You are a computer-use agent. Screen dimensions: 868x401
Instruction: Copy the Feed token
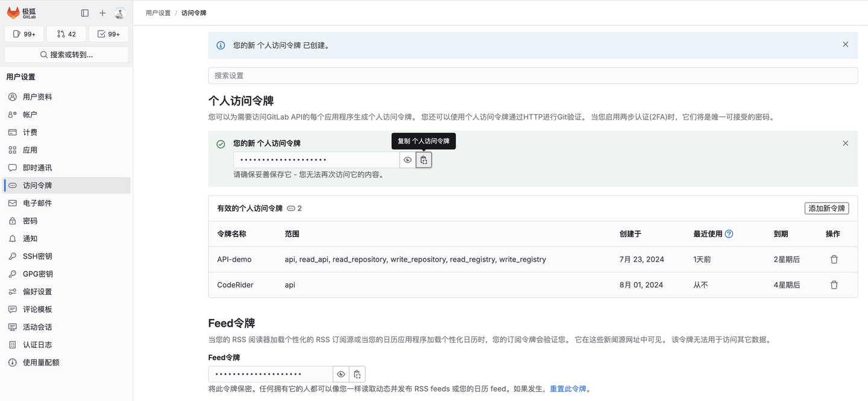357,373
